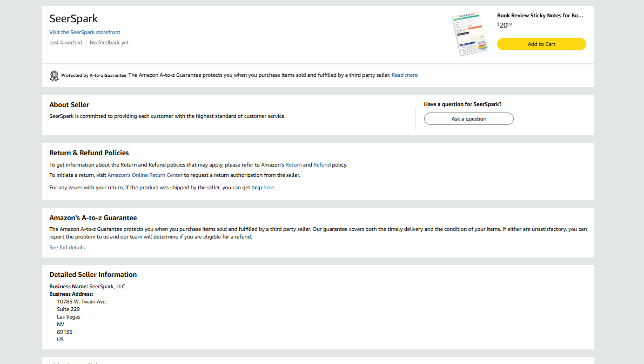
Task: Click the 'Protected by A-to-z Guarantee' label
Action: click(x=93, y=76)
